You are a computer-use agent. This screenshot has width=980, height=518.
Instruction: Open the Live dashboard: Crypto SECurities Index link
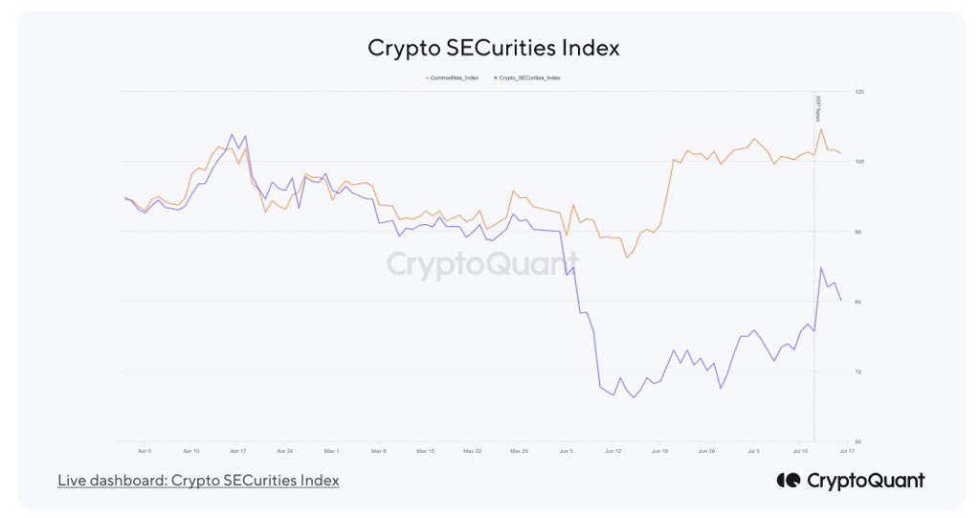point(198,481)
